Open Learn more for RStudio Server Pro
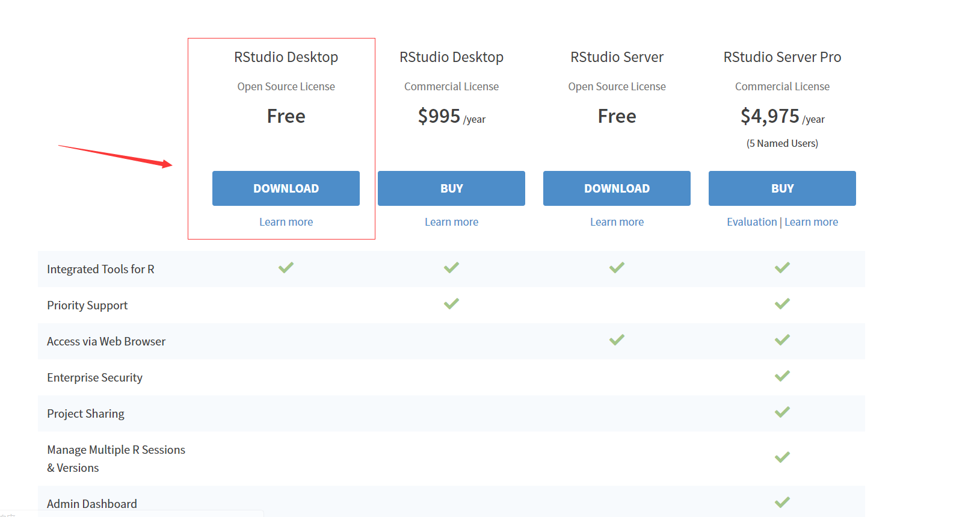This screenshot has width=980, height=517. point(811,222)
